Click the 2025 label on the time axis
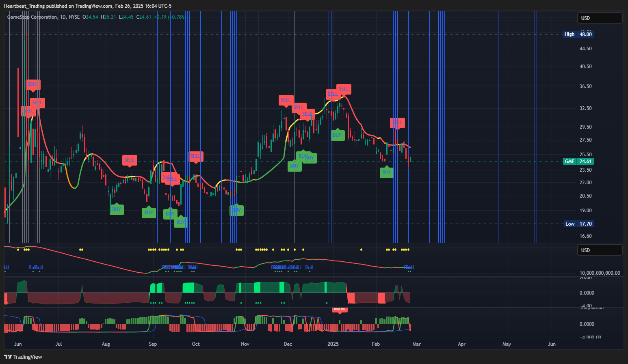The height and width of the screenshot is (364, 628). click(333, 344)
